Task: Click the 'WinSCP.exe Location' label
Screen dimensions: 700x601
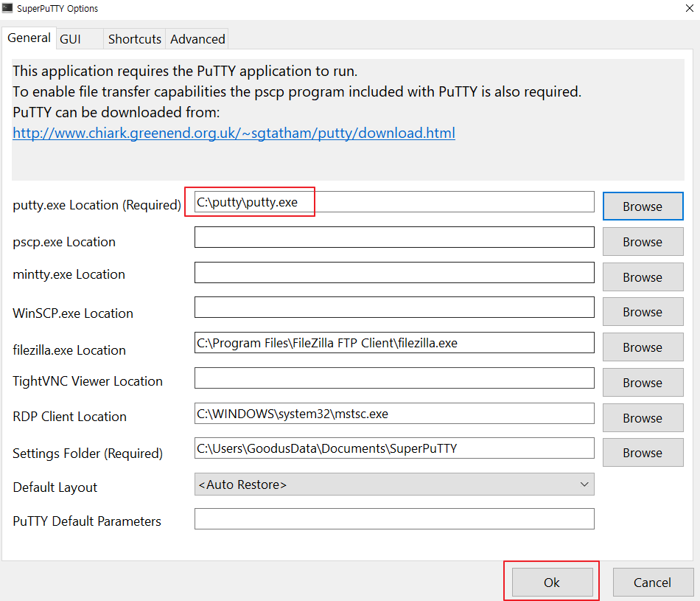Action: [x=73, y=313]
